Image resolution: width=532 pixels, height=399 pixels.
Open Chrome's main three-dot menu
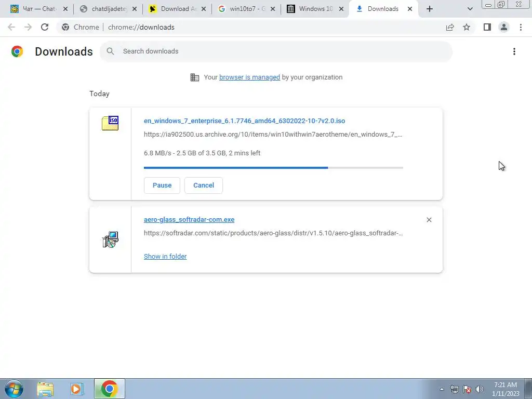pyautogui.click(x=521, y=27)
